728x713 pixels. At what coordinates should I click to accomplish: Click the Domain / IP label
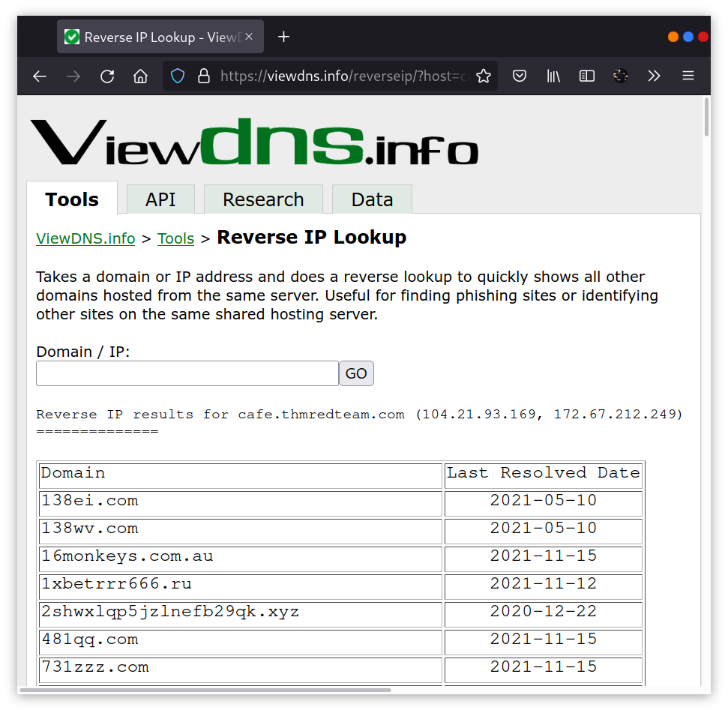tap(83, 352)
